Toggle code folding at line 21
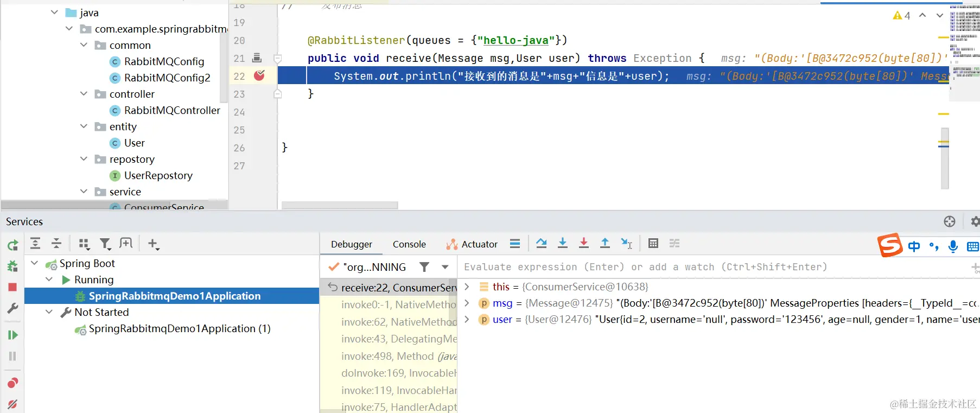This screenshot has width=980, height=413. pos(277,58)
